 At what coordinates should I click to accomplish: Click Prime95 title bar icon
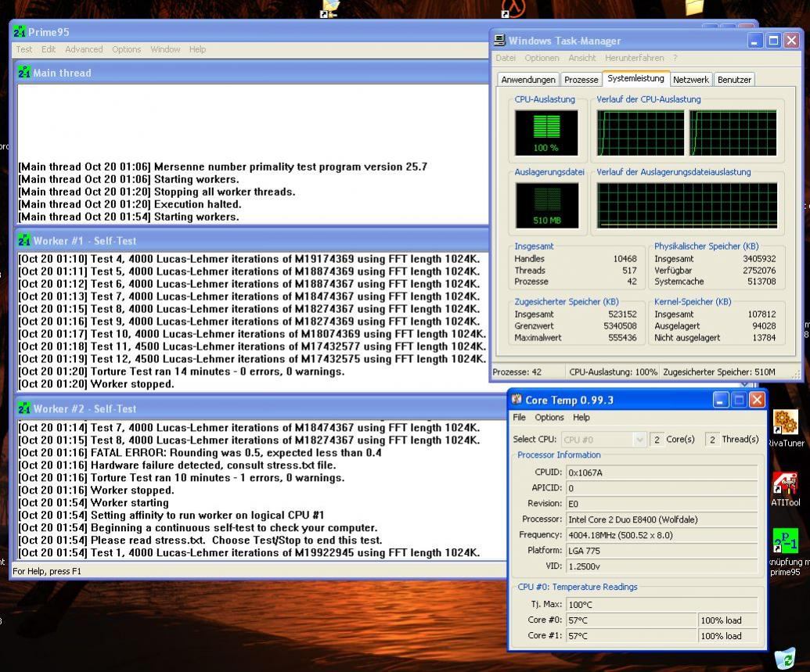[x=20, y=31]
